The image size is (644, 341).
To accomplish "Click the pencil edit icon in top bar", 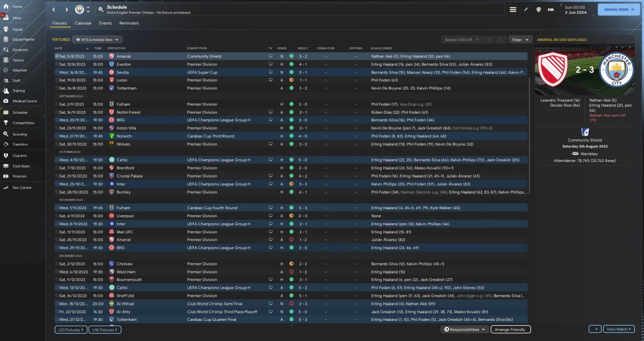I will point(526,10).
